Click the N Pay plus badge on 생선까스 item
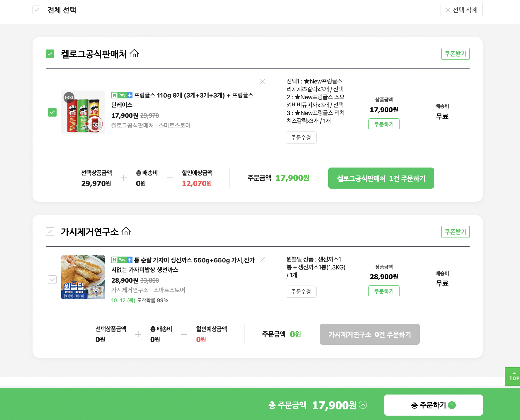 pos(122,260)
